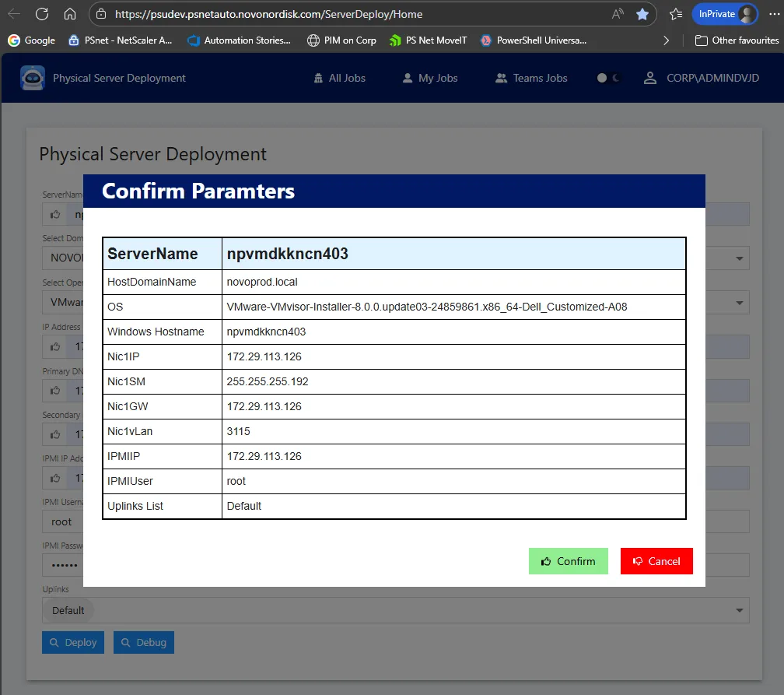Open the PowerShell Universal bookmark
This screenshot has height=695, width=784.
click(534, 40)
